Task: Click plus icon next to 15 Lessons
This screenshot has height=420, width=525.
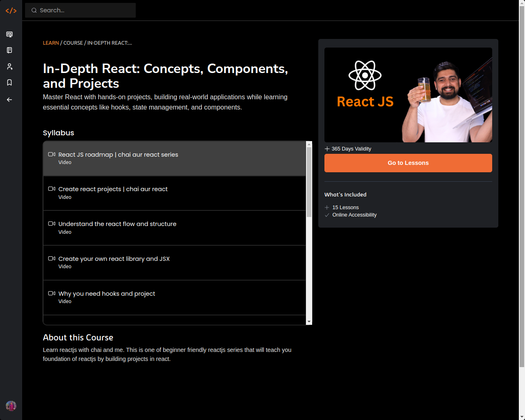Action: click(327, 208)
